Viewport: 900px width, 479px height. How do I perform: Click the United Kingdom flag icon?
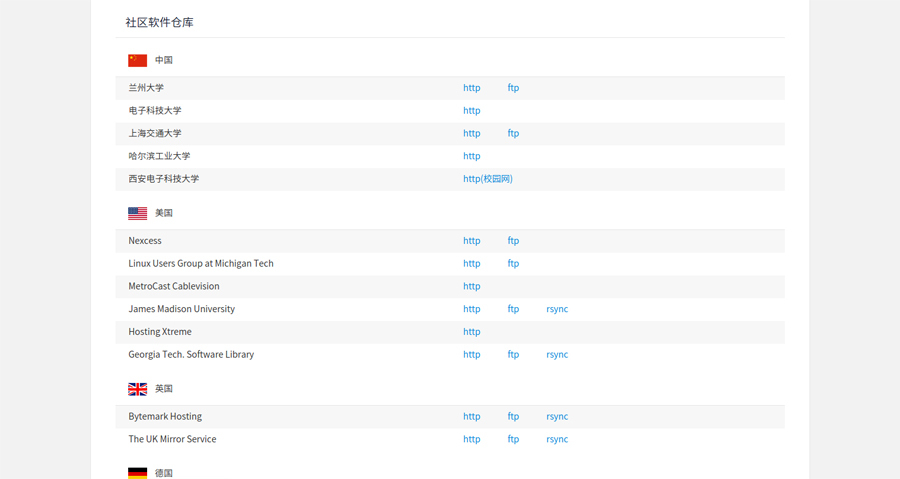tap(137, 389)
